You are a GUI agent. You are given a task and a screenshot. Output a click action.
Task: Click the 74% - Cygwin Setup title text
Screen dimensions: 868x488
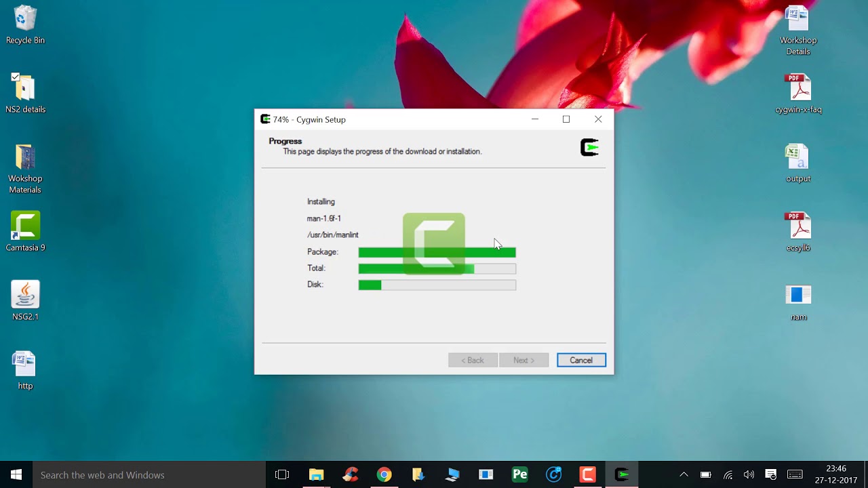click(x=309, y=119)
